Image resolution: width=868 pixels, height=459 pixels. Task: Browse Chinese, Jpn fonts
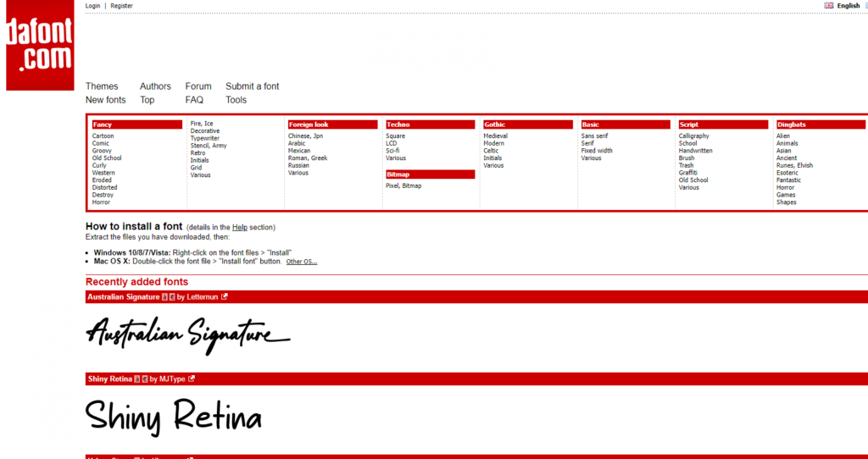click(305, 136)
